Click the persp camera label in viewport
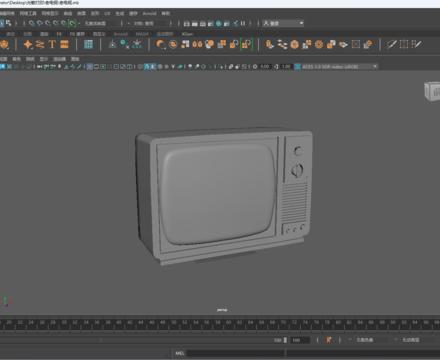 222,310
